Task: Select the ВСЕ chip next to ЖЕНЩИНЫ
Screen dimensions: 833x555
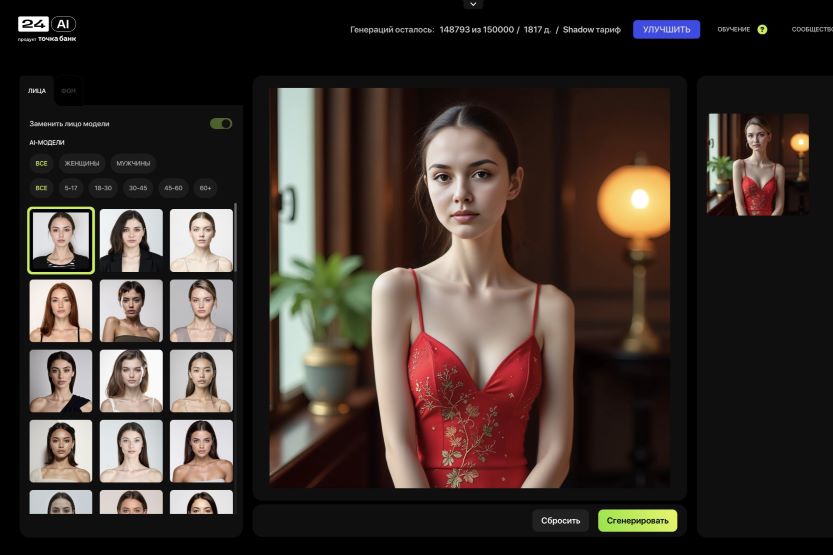Action: pyautogui.click(x=41, y=164)
